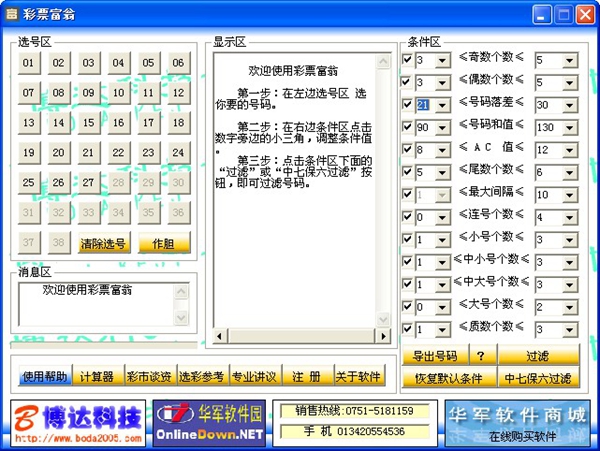Open the 使用帮助 tab
Screen dimensions: 600x451
click(45, 377)
